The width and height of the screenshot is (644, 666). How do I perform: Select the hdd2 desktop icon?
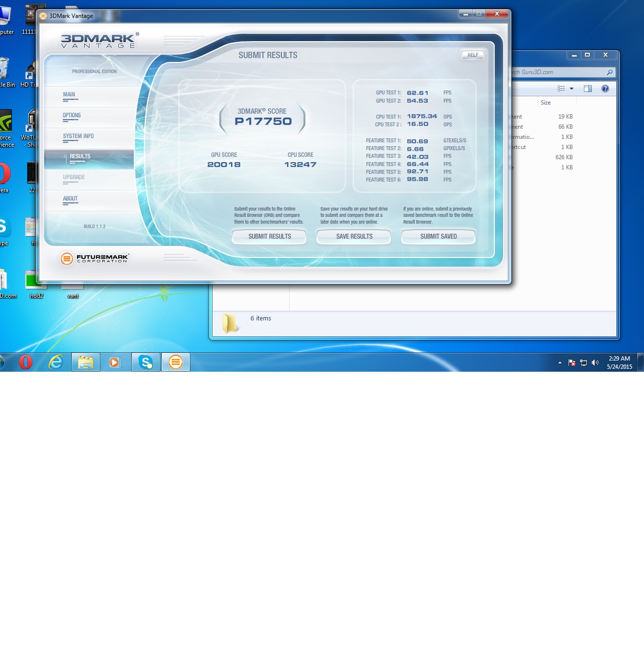[36, 285]
